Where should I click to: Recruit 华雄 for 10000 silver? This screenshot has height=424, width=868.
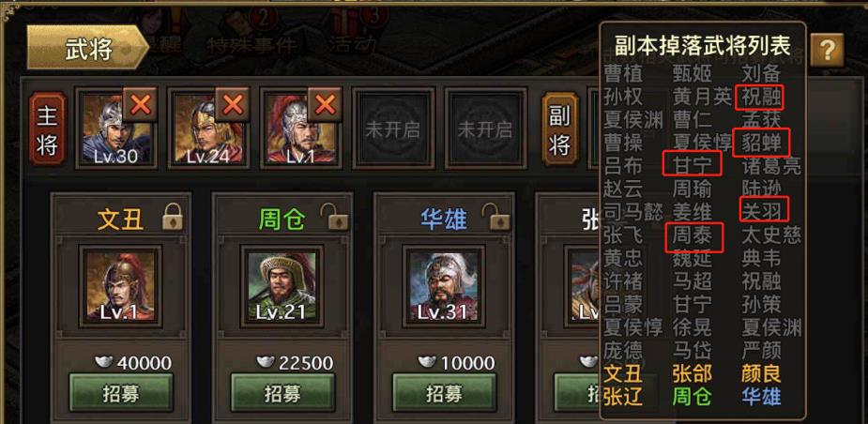(444, 393)
